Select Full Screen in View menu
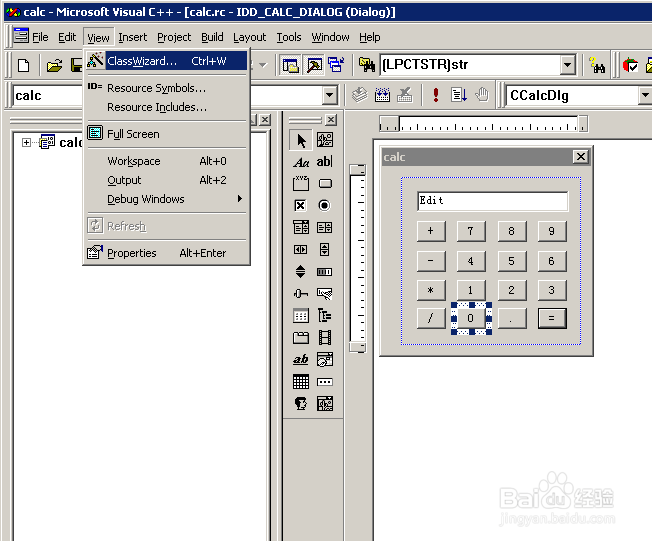The height and width of the screenshot is (541, 652). (x=166, y=134)
